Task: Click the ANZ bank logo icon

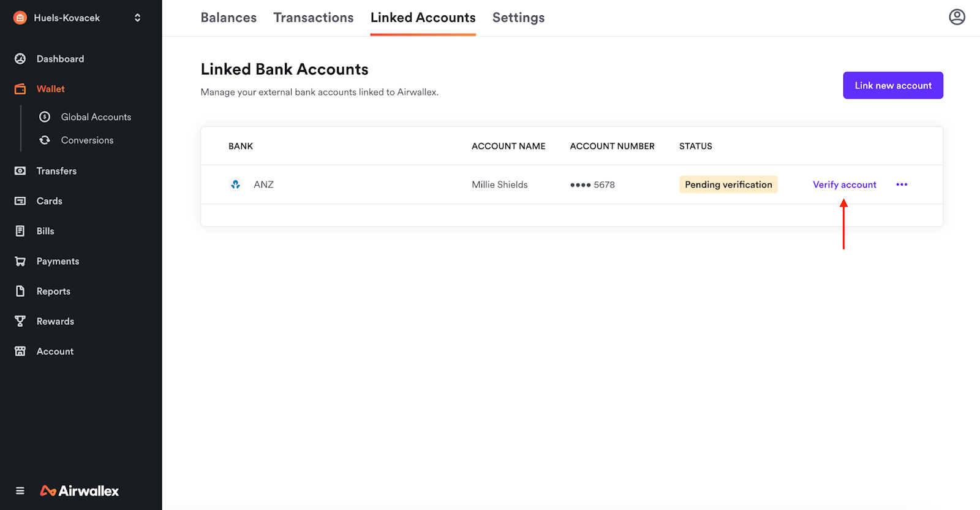Action: pyautogui.click(x=236, y=185)
